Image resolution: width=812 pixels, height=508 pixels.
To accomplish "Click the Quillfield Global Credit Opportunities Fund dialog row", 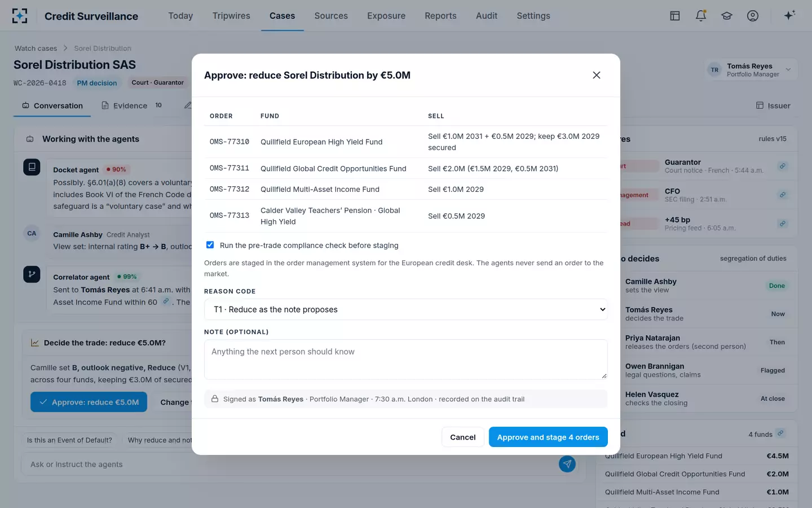I will pyautogui.click(x=406, y=168).
